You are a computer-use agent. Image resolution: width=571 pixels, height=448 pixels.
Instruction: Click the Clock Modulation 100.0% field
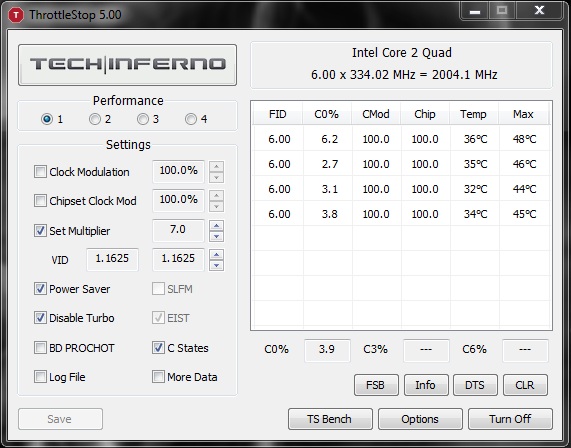click(x=178, y=171)
